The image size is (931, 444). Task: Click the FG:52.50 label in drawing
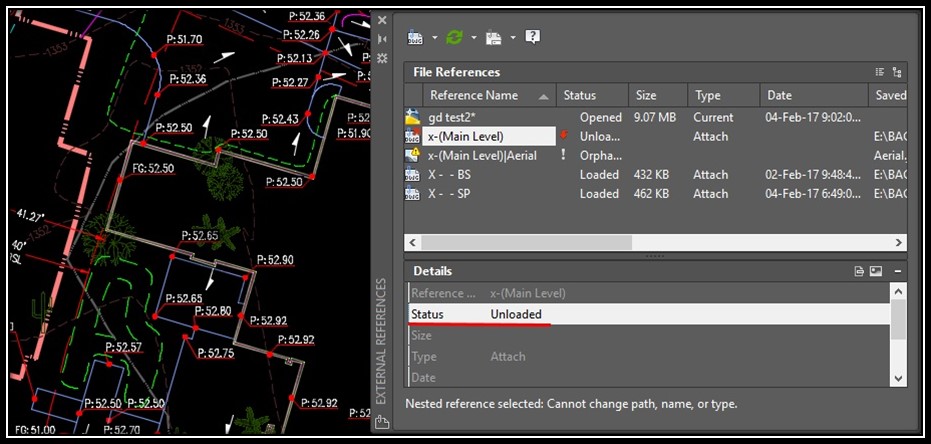pos(153,169)
